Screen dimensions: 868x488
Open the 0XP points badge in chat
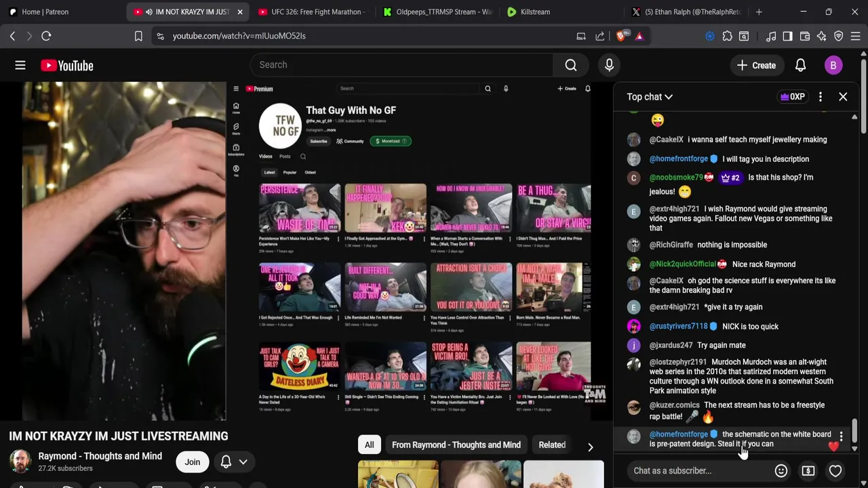[792, 97]
